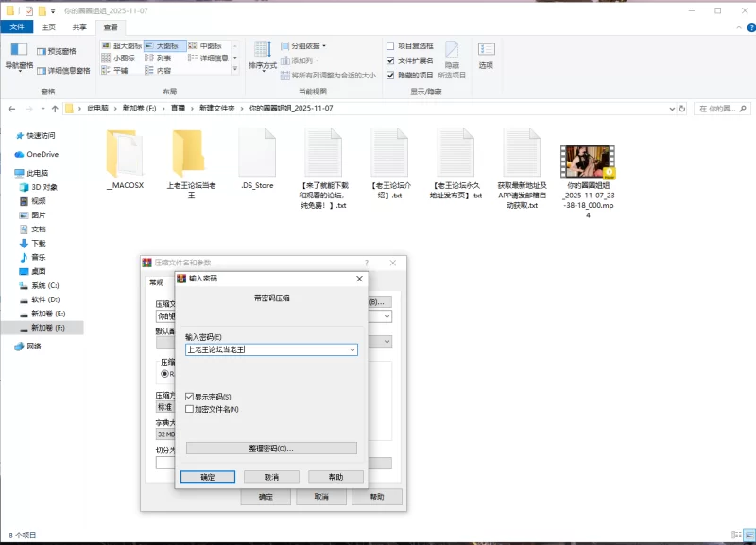Open the profile dropdown in background dialog

pos(387,342)
